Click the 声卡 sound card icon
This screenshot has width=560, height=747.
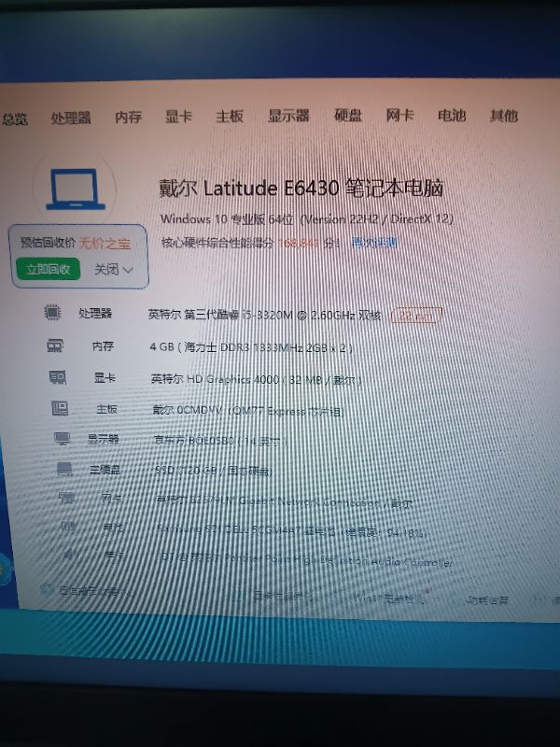click(x=71, y=555)
